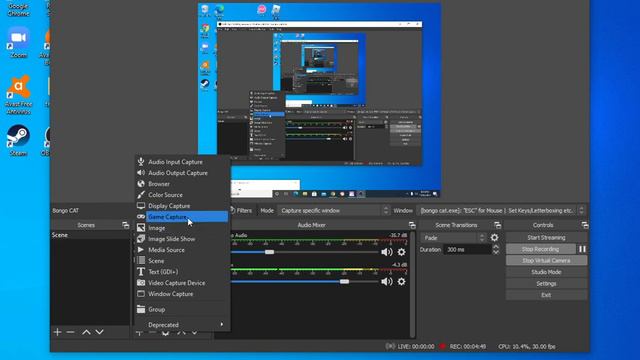Open Mode dropdown Capture specific window
The height and width of the screenshot is (360, 640).
pos(333,211)
